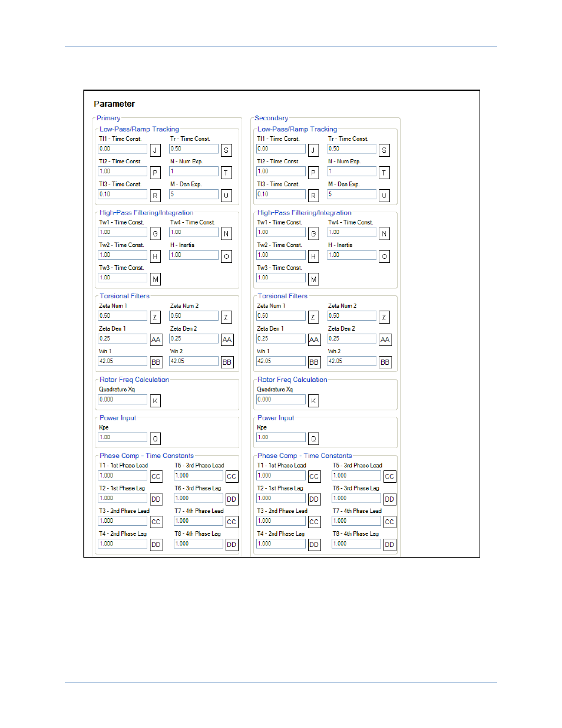The width and height of the screenshot is (562, 728).
Task: Select Secondary T1 1st Phase Lead field
Action: tap(281, 476)
